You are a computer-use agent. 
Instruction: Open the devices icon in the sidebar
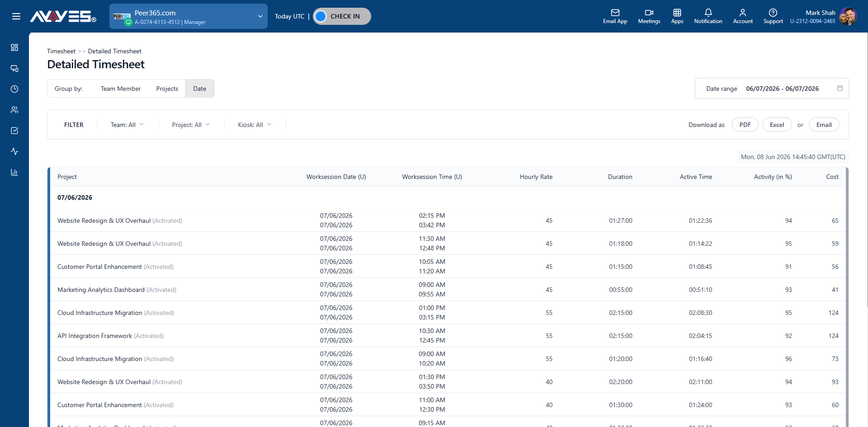(x=14, y=68)
